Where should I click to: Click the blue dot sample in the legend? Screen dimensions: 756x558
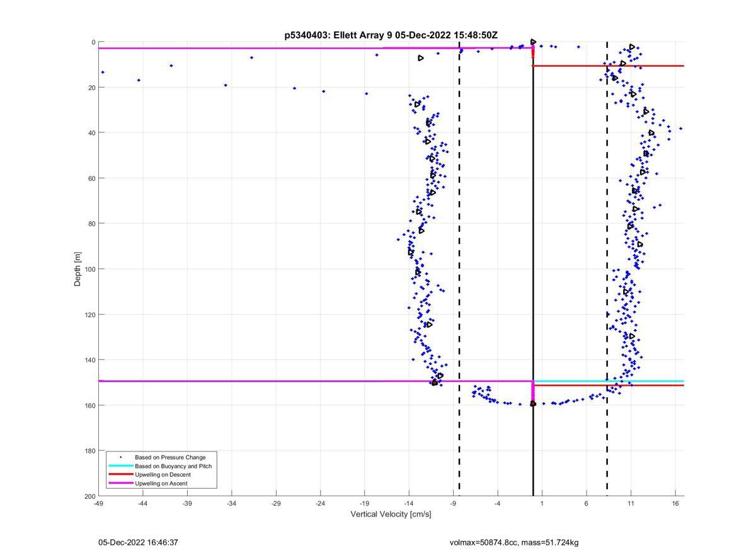pos(120,457)
